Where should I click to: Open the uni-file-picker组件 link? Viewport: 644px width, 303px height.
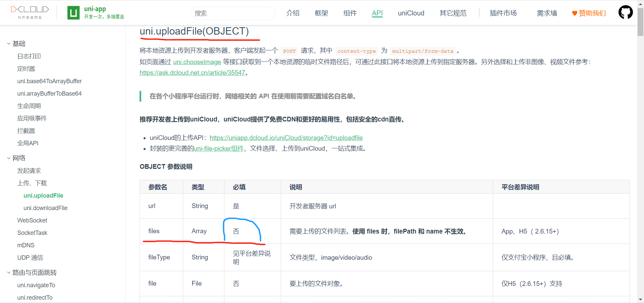[219, 148]
